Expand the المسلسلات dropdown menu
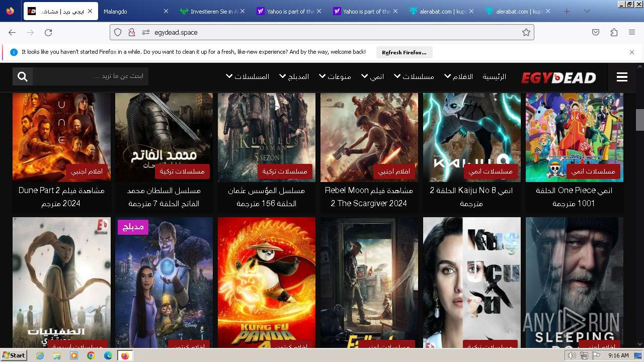Image resolution: width=644 pixels, height=362 pixels. [248, 76]
